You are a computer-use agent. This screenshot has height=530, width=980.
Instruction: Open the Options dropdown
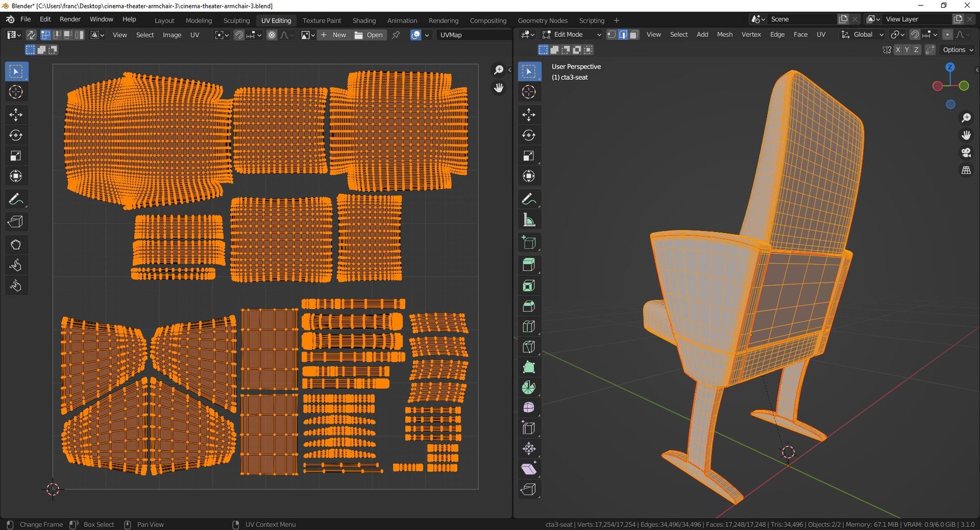tap(958, 49)
